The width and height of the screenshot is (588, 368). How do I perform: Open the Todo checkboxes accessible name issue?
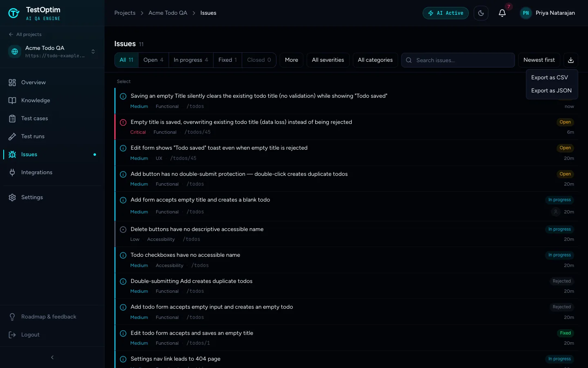pos(346,260)
